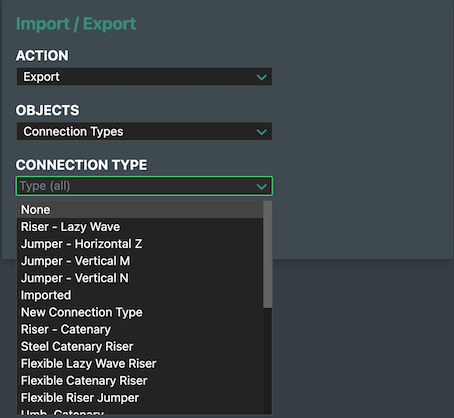Image resolution: width=454 pixels, height=418 pixels.
Task: Select Flexible Catenary Riser
Action: coord(140,381)
